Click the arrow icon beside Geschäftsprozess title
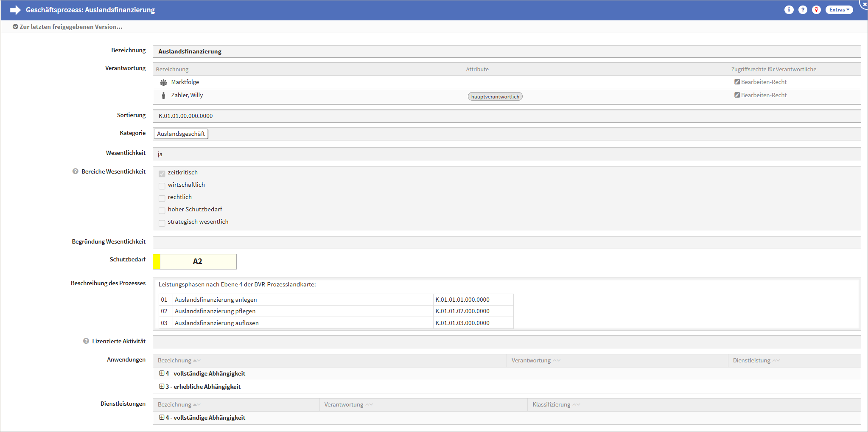 15,10
